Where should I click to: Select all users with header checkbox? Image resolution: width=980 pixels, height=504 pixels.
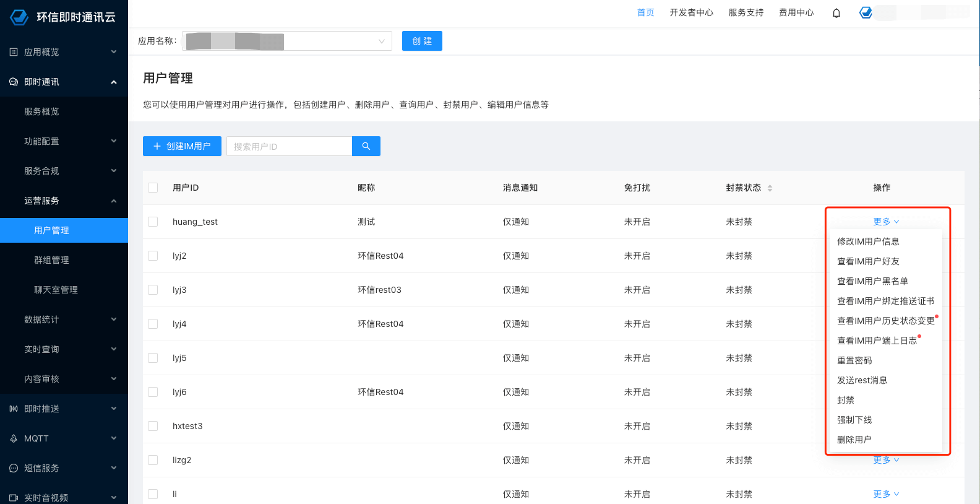pyautogui.click(x=153, y=188)
